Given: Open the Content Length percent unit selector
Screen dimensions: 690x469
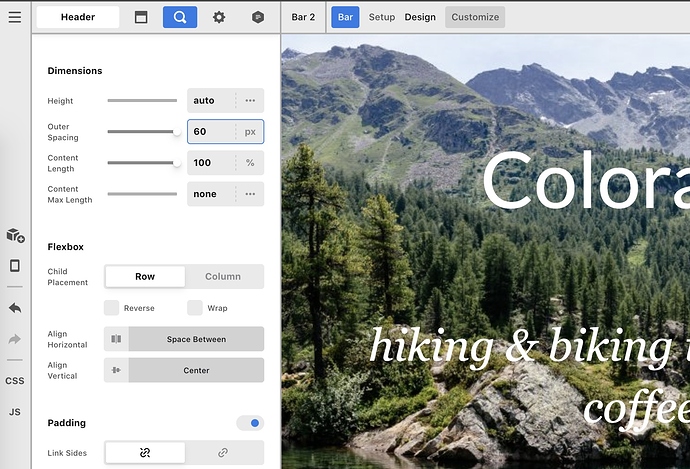Looking at the screenshot, I should (x=250, y=163).
